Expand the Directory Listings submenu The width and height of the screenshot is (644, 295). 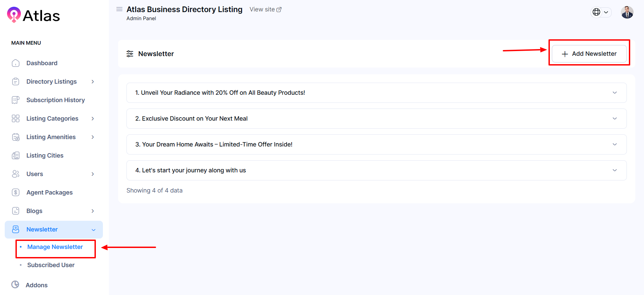93,82
